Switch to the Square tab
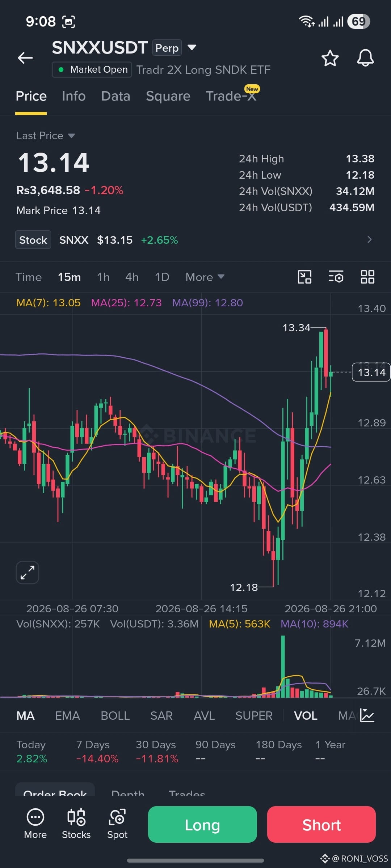Screen dimensions: 391x868 tap(168, 96)
